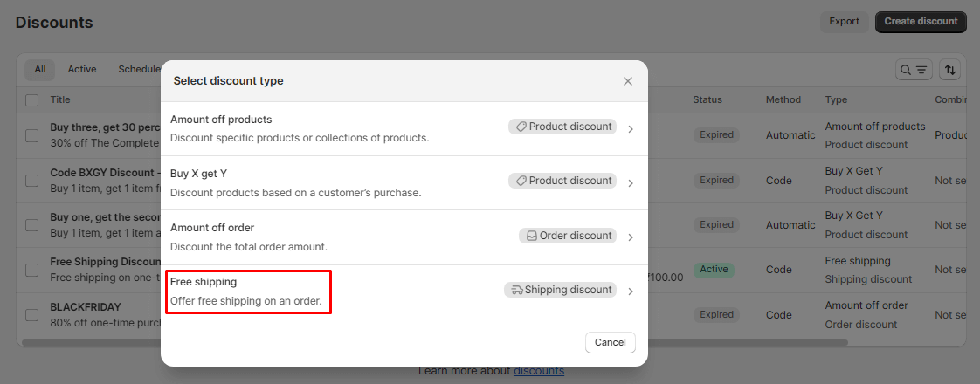
Task: Click the Type column header
Action: pos(836,99)
